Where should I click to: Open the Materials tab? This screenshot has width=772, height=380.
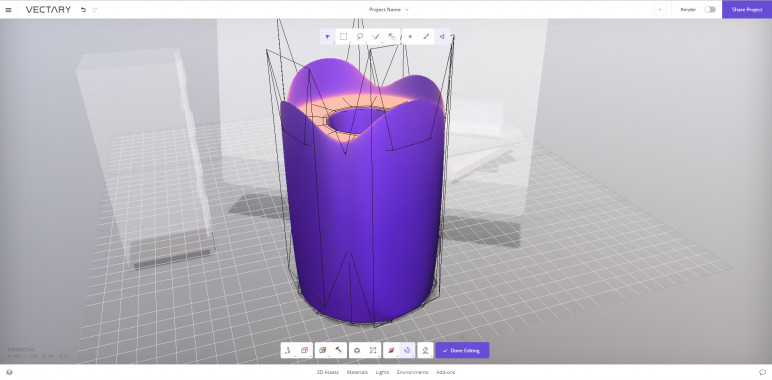357,372
